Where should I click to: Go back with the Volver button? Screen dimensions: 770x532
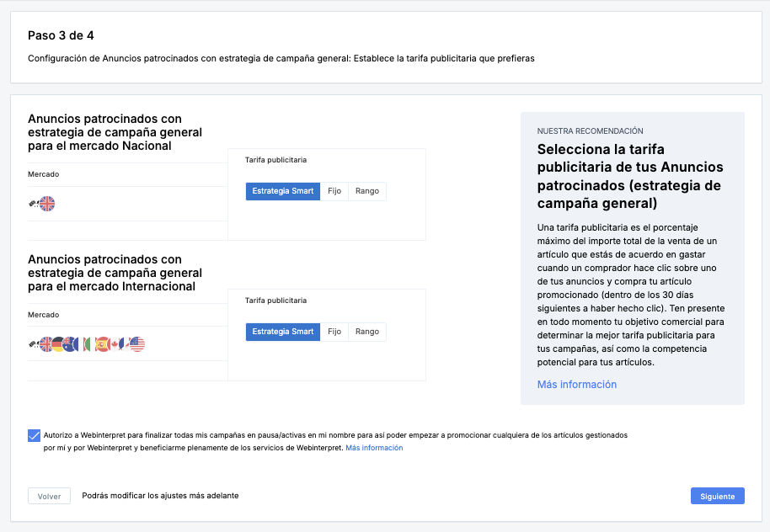tap(49, 497)
